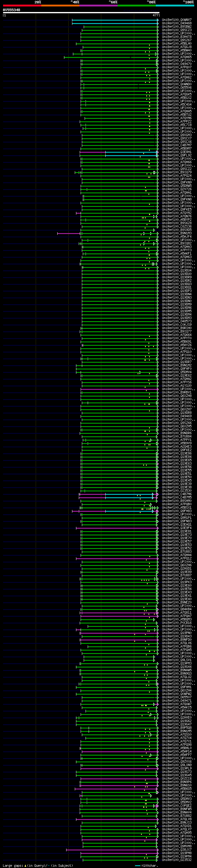Select the UniRef100_O49469 label
The width and height of the screenshot is (197, 868).
click(x=176, y=416)
